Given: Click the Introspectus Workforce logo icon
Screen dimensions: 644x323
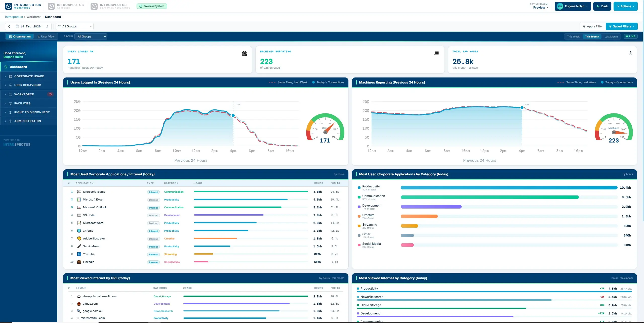Looking at the screenshot, I should tap(9, 6).
